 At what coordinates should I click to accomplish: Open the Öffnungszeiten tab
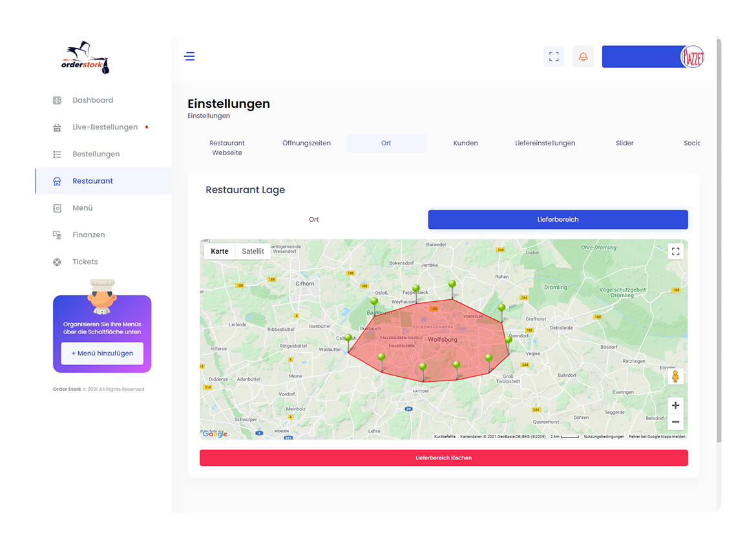click(x=306, y=143)
